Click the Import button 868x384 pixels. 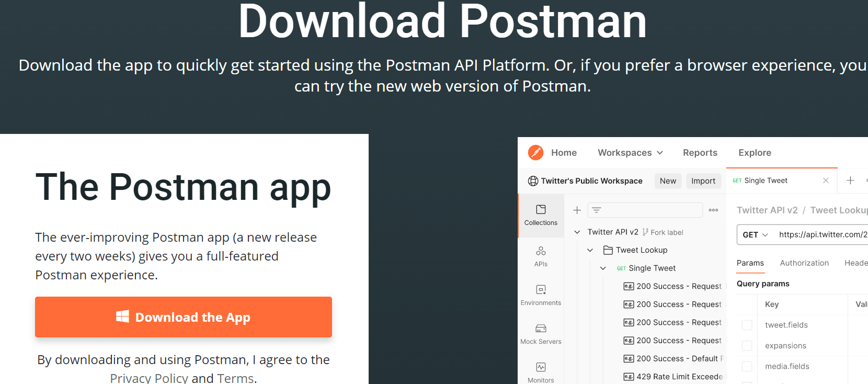click(703, 181)
